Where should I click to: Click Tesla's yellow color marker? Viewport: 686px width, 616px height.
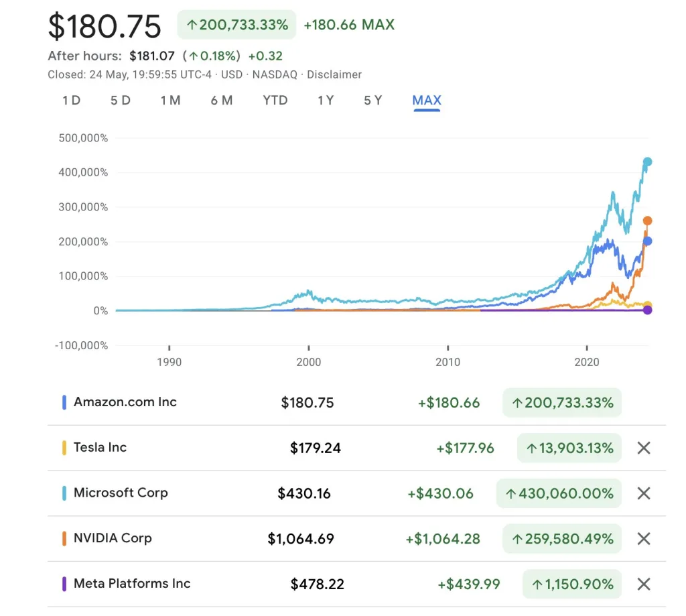64,448
